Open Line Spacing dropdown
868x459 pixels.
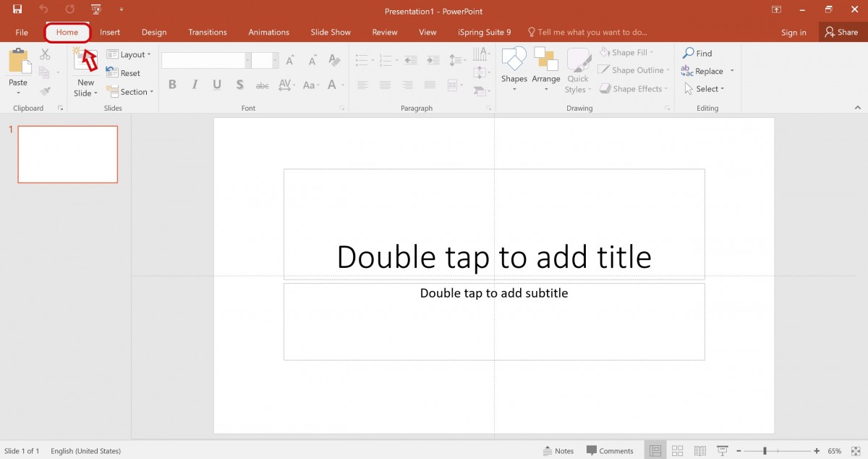pyautogui.click(x=457, y=60)
